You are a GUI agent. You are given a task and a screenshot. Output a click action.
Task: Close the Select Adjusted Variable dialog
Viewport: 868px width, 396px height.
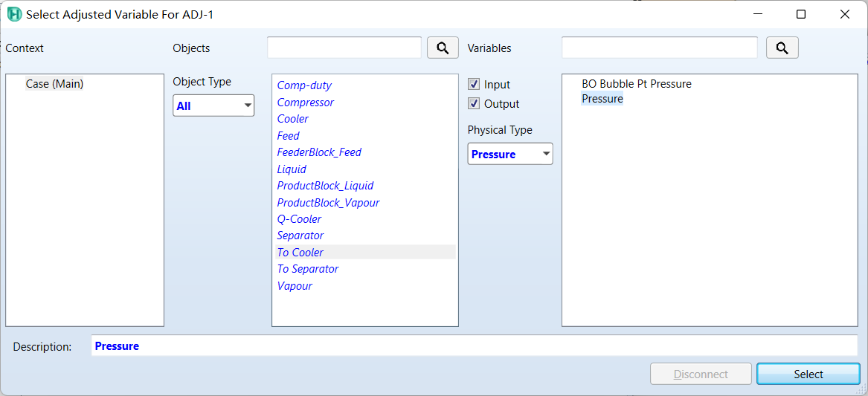coord(844,14)
